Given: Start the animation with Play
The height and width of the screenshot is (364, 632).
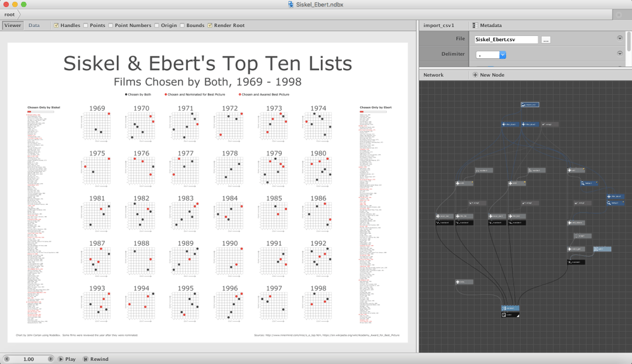Looking at the screenshot, I should [66, 359].
